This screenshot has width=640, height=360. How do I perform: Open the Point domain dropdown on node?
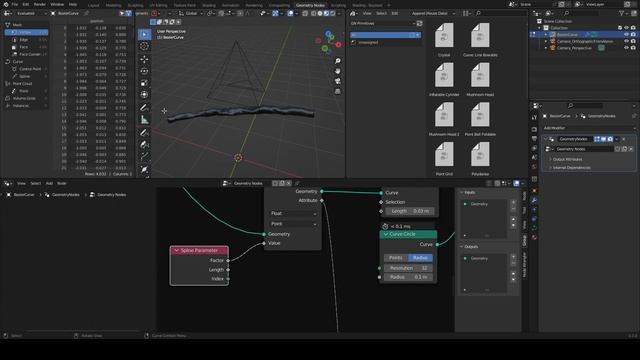(x=293, y=224)
